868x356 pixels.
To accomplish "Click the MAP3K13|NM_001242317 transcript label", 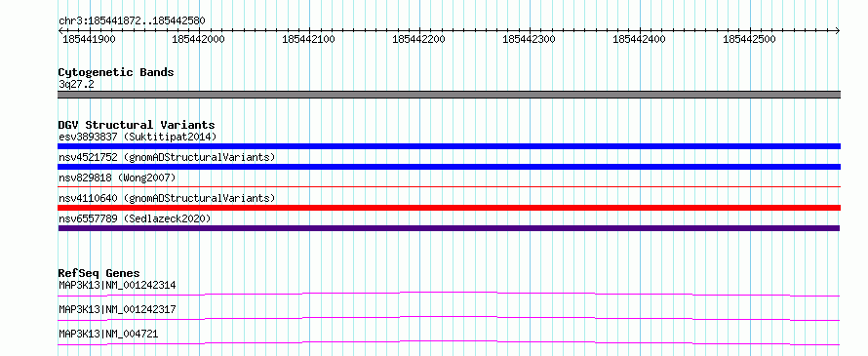I will click(117, 309).
